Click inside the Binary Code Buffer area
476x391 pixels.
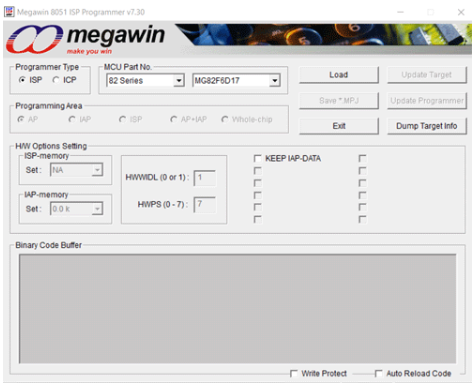click(237, 309)
